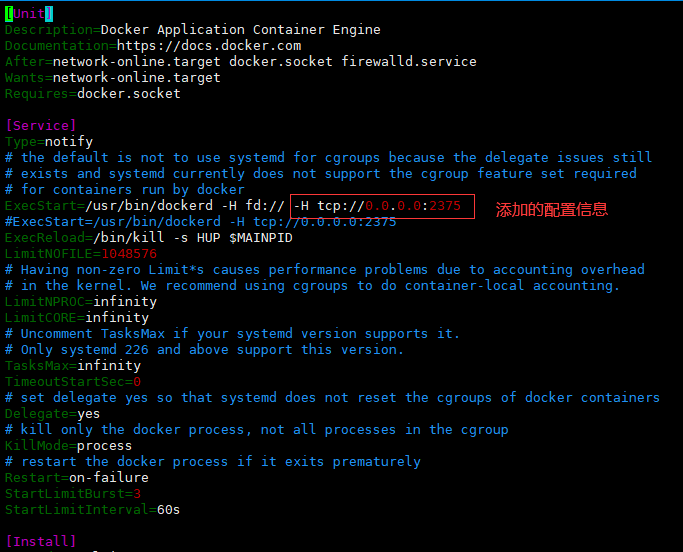
Task: Click the Delegate=yes line
Action: (x=52, y=414)
